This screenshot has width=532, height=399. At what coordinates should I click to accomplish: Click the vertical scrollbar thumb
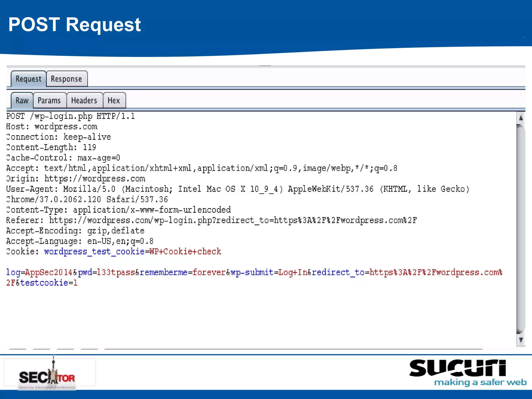[x=521, y=229]
